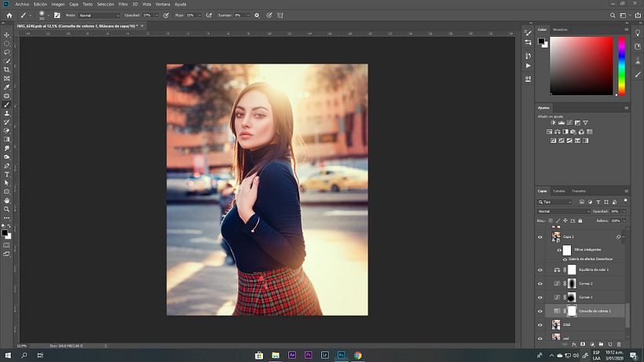Open smoothing options gear icon
The image size is (644, 362).
click(257, 15)
